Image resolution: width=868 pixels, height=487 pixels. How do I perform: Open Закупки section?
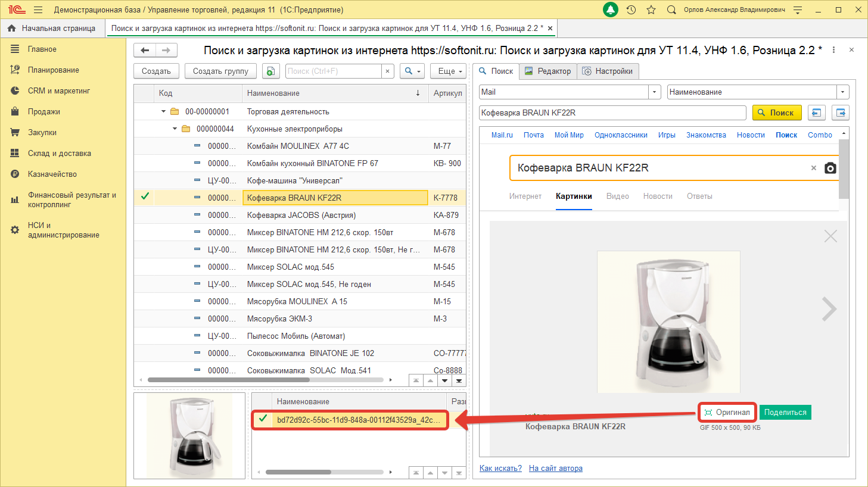42,133
